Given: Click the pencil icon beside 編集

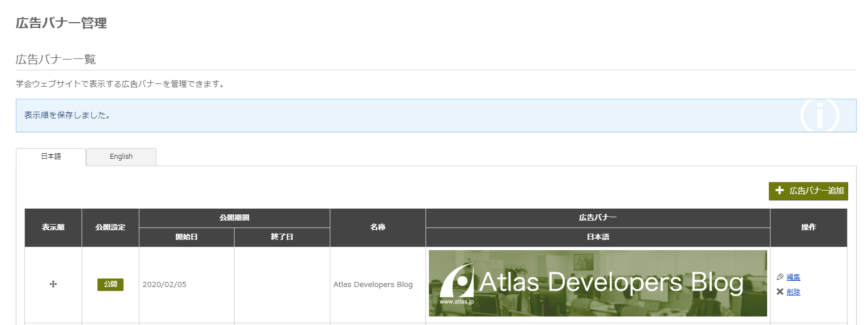Looking at the screenshot, I should pos(780,277).
